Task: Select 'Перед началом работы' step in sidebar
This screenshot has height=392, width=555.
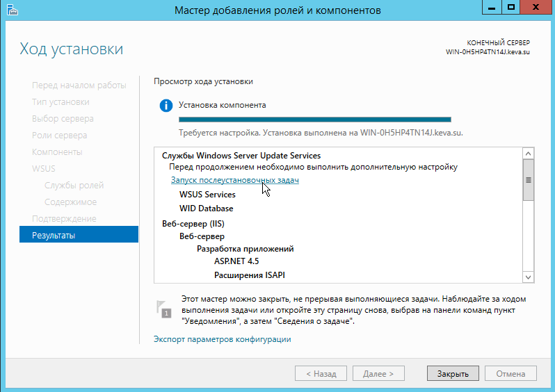Action: point(79,85)
